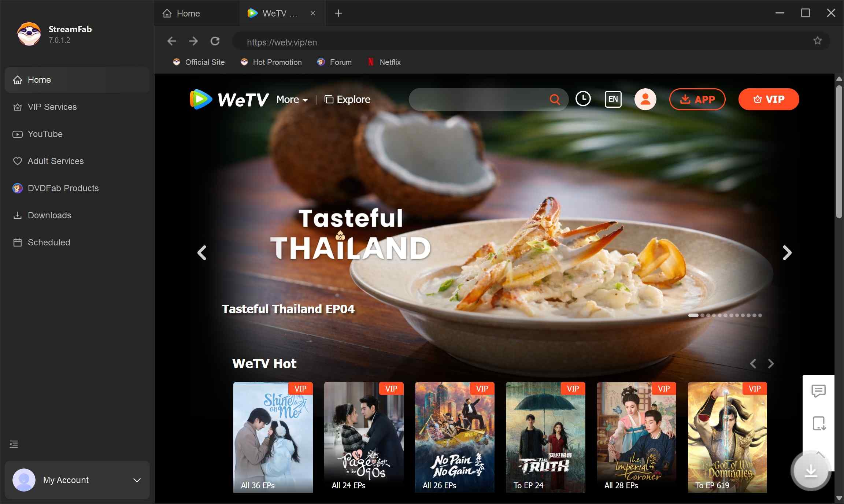Show next WeTV Hot titles with right chevron

pos(771,363)
